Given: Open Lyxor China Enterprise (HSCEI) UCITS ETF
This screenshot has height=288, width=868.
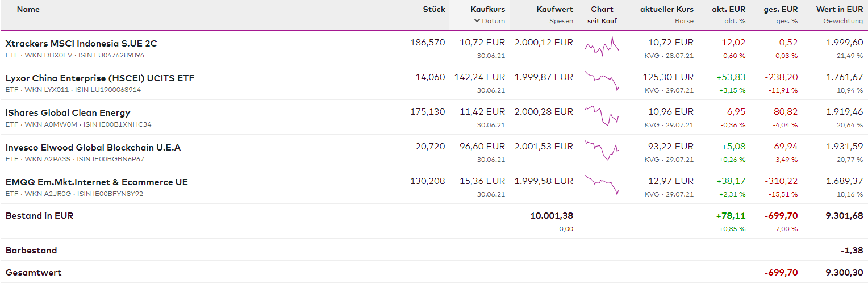Looking at the screenshot, I should tap(100, 78).
